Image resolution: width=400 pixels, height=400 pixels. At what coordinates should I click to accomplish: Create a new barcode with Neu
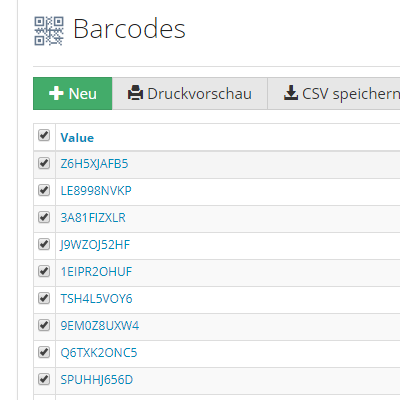coord(73,93)
